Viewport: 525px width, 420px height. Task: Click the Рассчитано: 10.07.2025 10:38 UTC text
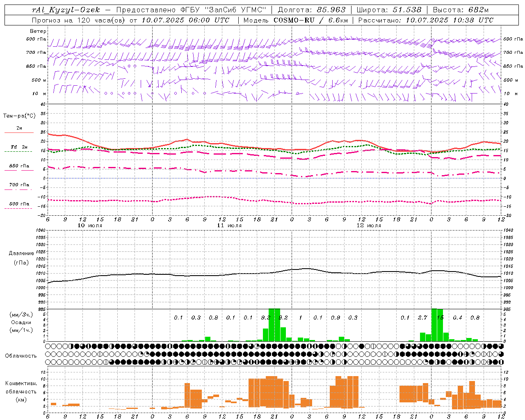(426, 20)
